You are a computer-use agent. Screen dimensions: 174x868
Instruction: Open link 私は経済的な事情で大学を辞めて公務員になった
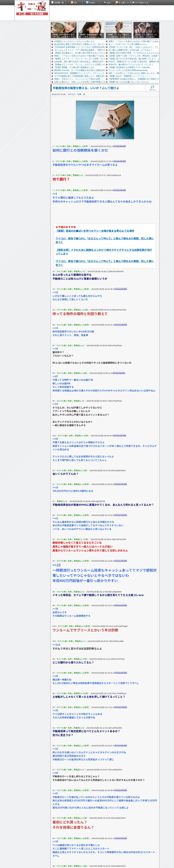click(79, 44)
